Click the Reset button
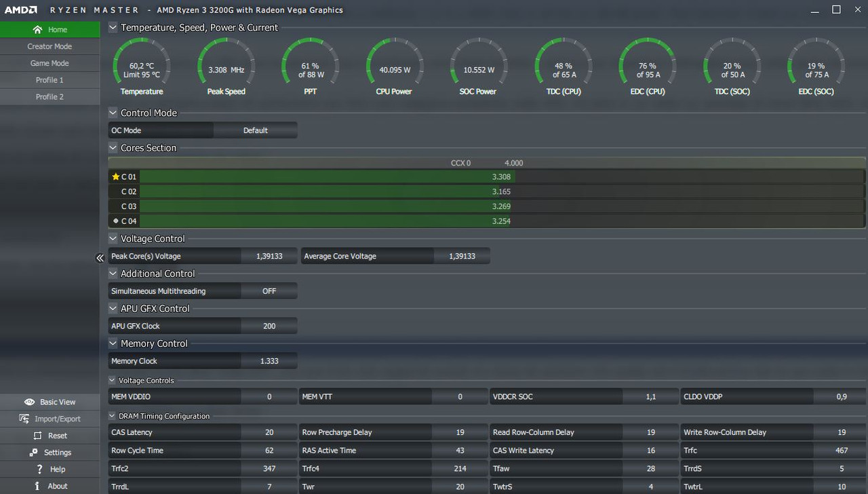This screenshot has height=494, width=868. pyautogui.click(x=50, y=436)
